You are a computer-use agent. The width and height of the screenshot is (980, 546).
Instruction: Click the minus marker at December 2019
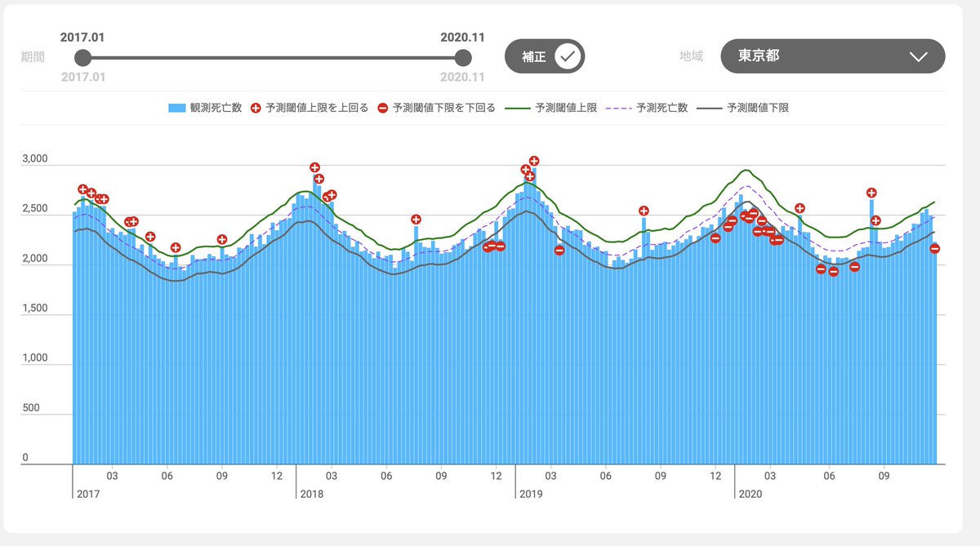click(715, 237)
